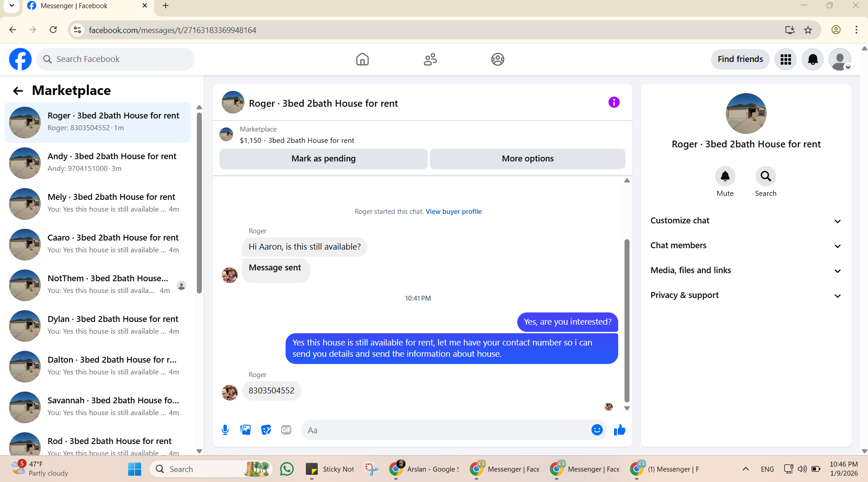868x482 pixels.
Task: Open Mely's house rental conversation
Action: pyautogui.click(x=97, y=203)
